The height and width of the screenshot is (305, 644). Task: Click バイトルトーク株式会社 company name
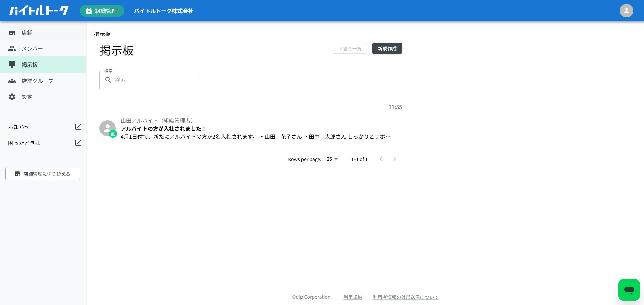pos(164,11)
